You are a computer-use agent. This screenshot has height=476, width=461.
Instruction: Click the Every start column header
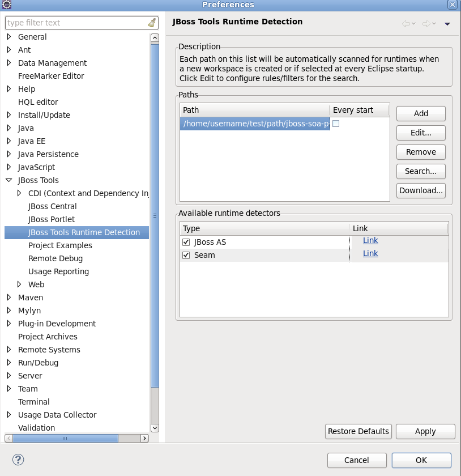[x=359, y=110]
